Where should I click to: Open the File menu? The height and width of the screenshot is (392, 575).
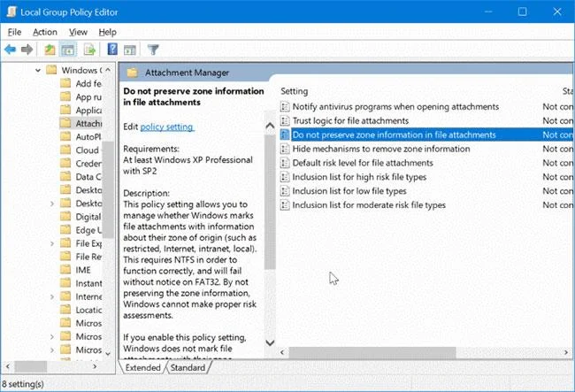click(14, 32)
